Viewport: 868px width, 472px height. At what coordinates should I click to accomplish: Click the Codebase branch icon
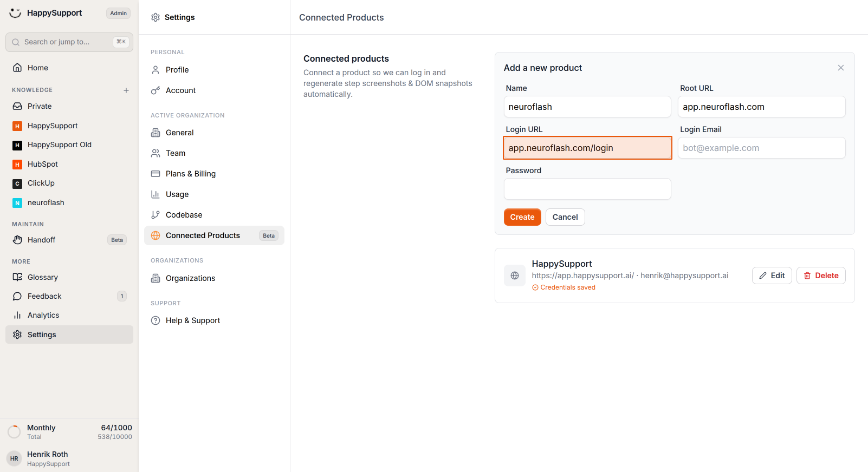click(x=156, y=215)
